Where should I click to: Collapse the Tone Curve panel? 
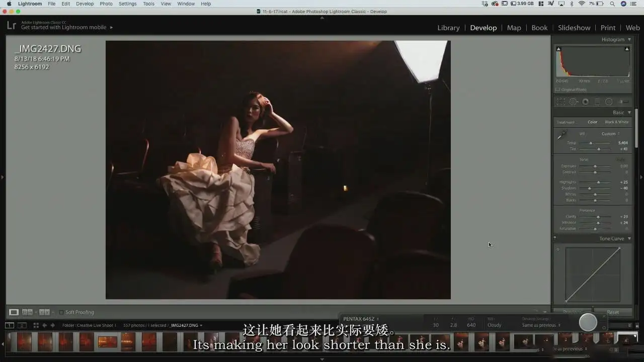coord(629,239)
